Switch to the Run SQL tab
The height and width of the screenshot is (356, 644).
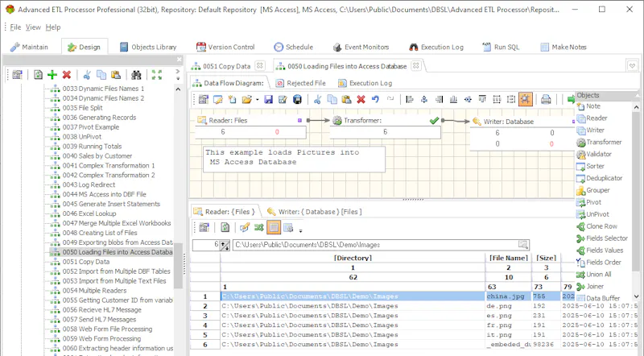(501, 47)
